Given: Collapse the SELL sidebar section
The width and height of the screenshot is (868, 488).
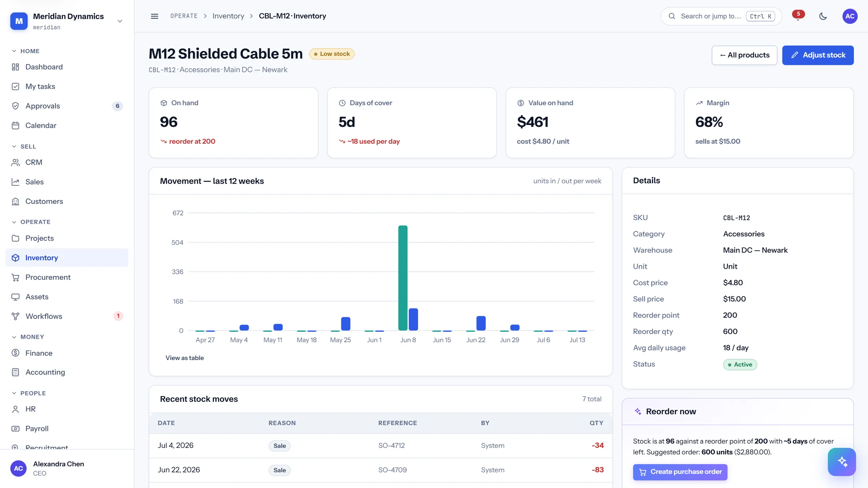Looking at the screenshot, I should tap(24, 146).
